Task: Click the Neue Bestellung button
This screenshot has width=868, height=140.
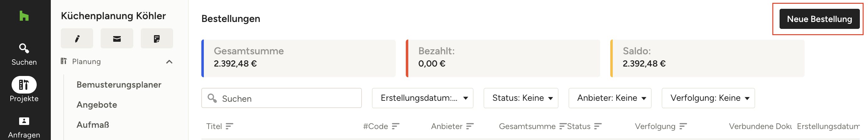Action: [x=819, y=19]
